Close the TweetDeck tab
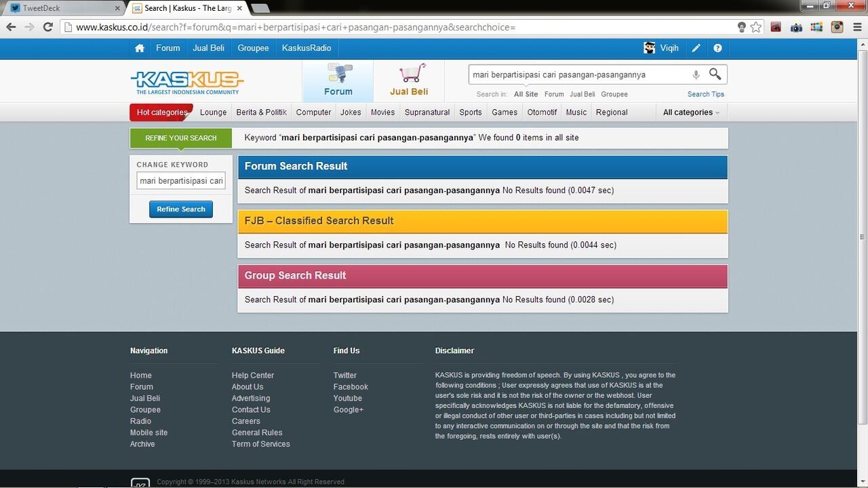The image size is (868, 488). [x=117, y=8]
